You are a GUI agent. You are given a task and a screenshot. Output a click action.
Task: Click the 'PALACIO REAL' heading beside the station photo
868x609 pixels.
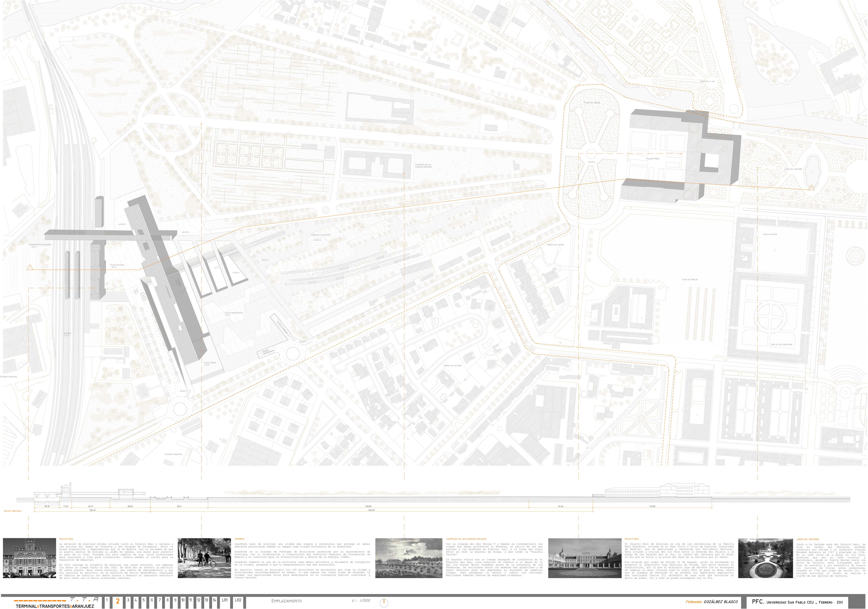[66, 539]
